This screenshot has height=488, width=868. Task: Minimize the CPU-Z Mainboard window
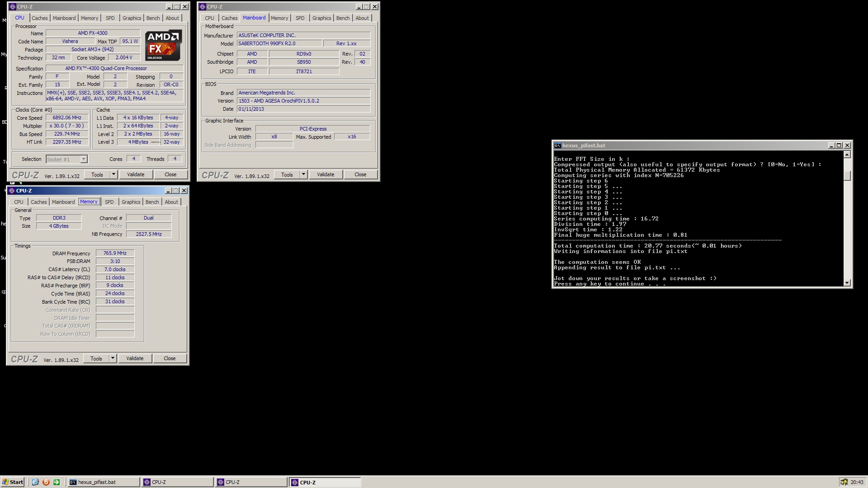pos(359,7)
